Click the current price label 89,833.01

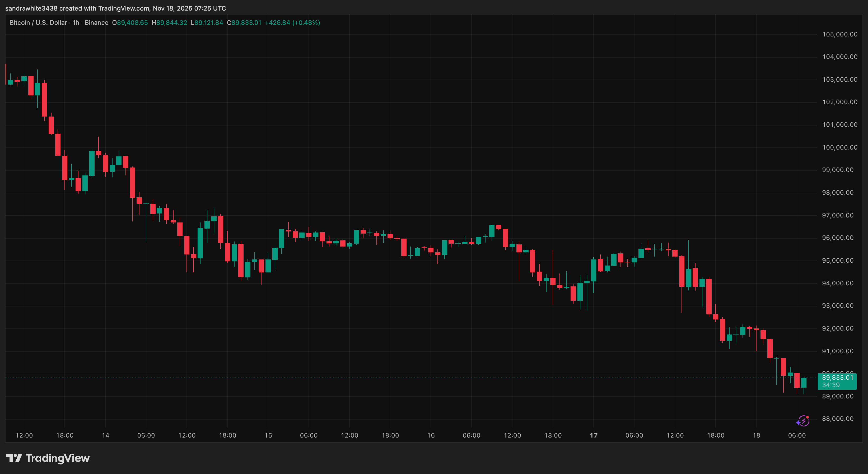837,377
